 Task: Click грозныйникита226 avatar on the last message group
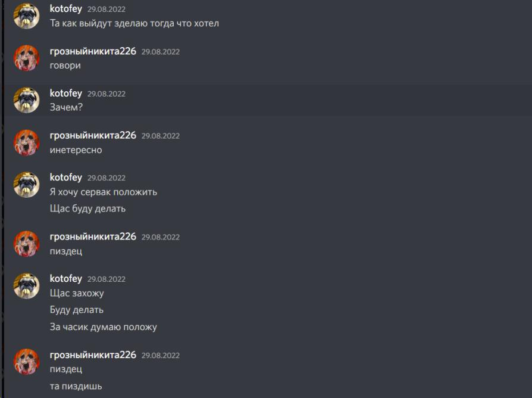(26, 362)
